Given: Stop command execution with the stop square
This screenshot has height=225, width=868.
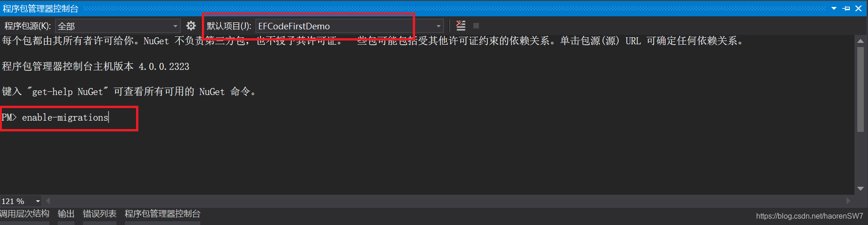Looking at the screenshot, I should pos(476,26).
